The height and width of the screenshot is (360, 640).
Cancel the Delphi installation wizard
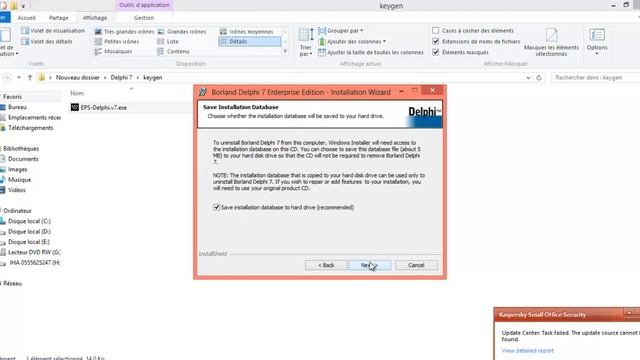click(x=416, y=265)
